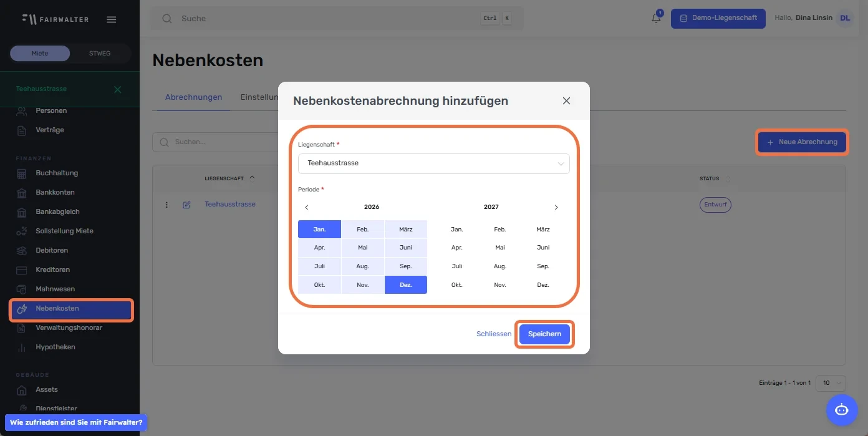Open Verträge in sidebar
868x436 pixels.
click(50, 130)
